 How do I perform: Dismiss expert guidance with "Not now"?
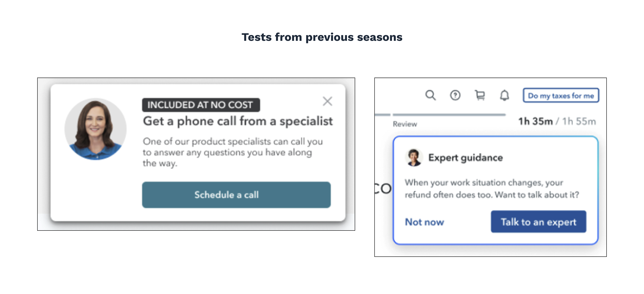(424, 222)
